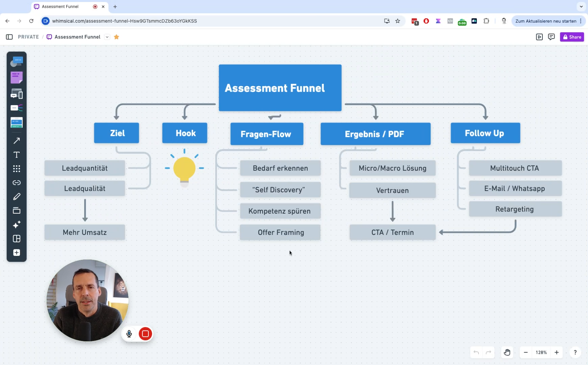588x365 pixels.
Task: Pick the pencil drawing tool
Action: pos(16,197)
